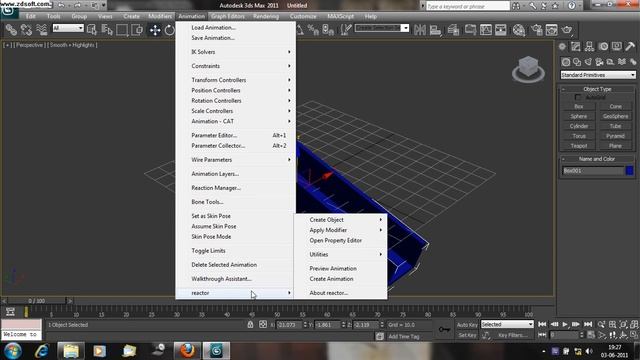The image size is (640, 360).
Task: Click the Teapot primitive button
Action: pos(579,146)
